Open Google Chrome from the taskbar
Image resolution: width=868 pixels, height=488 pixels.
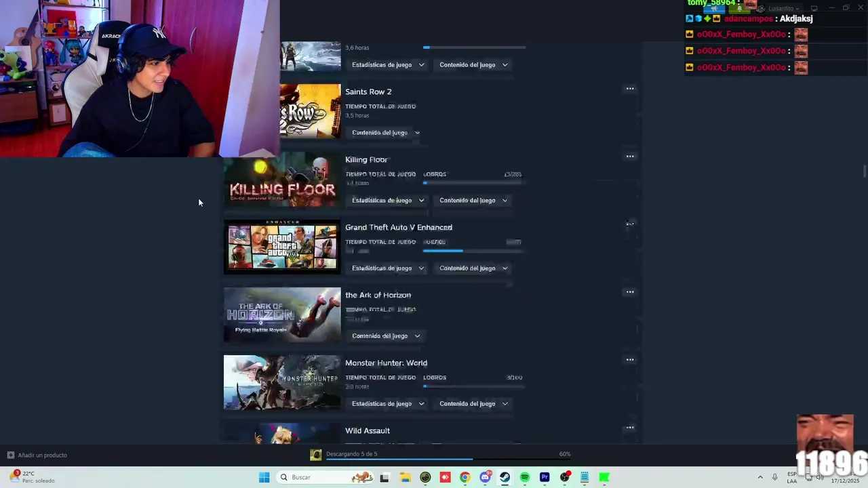(x=465, y=477)
